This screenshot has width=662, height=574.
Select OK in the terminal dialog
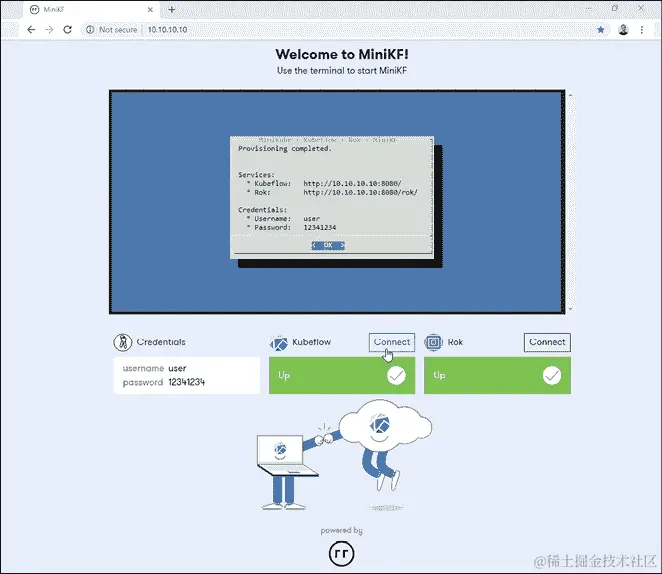click(x=328, y=245)
